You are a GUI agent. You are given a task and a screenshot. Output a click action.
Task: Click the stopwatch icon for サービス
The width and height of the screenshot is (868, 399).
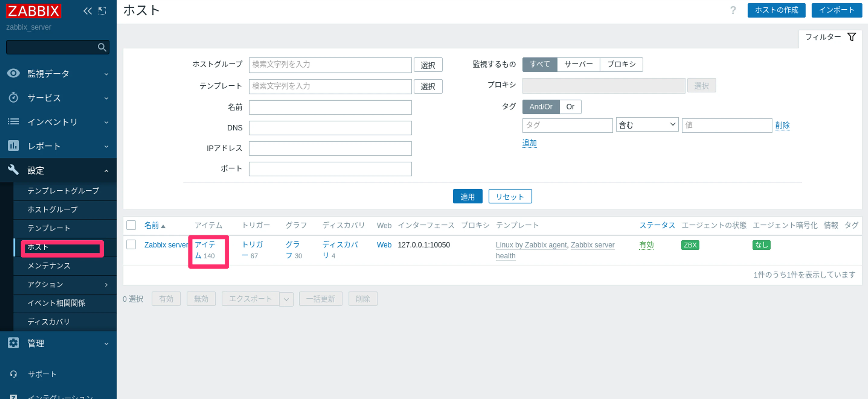[x=14, y=97]
